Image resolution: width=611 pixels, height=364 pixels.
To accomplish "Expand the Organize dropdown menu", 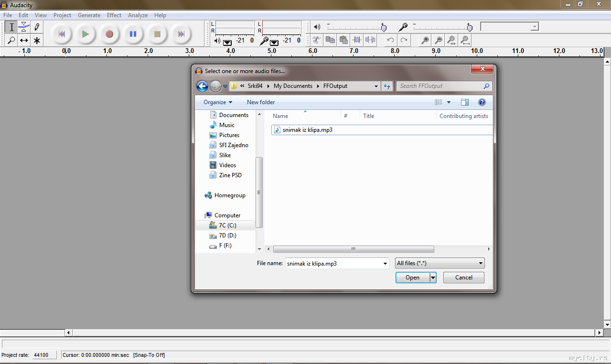I will tap(218, 102).
